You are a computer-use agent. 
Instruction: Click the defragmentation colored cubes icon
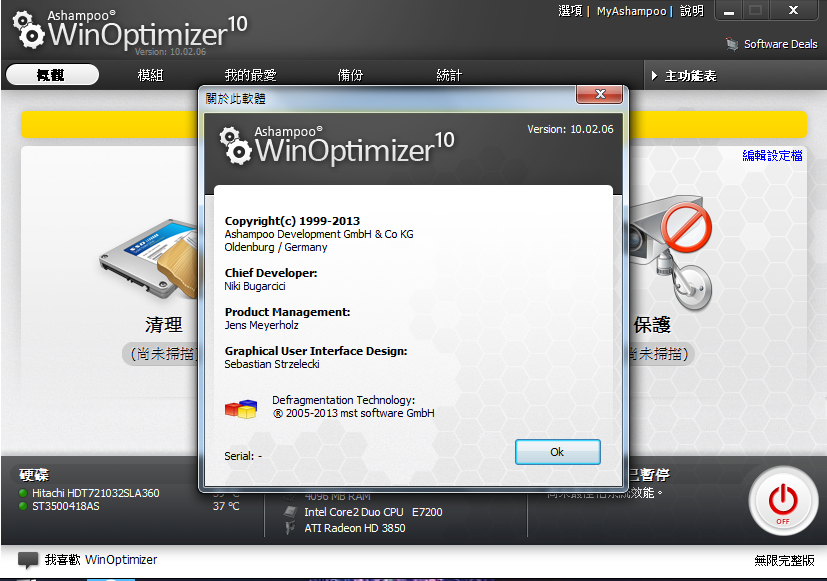[x=241, y=409]
